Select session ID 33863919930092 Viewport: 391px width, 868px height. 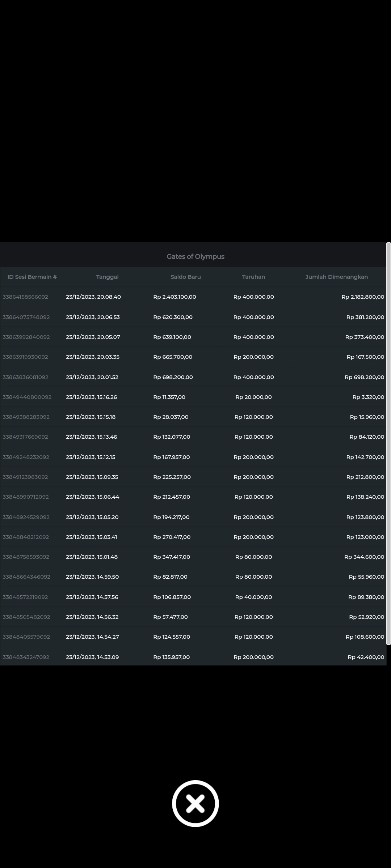pyautogui.click(x=25, y=357)
